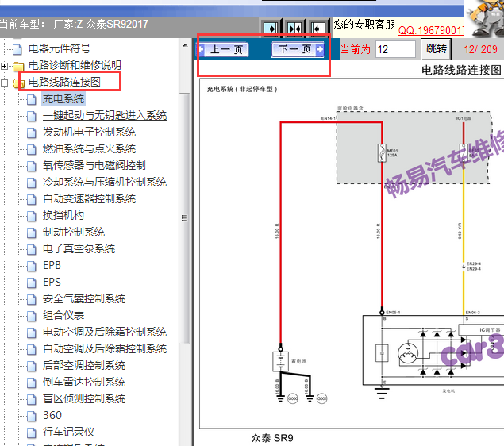Open 倒车雷达控制系统 item
This screenshot has height=446, width=504.
tap(84, 383)
